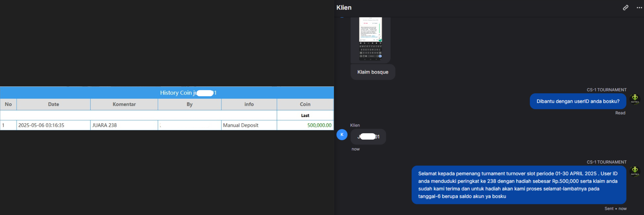The image size is (644, 215).
Task: Click the row number '1' cell
Action: pyautogui.click(x=8, y=125)
